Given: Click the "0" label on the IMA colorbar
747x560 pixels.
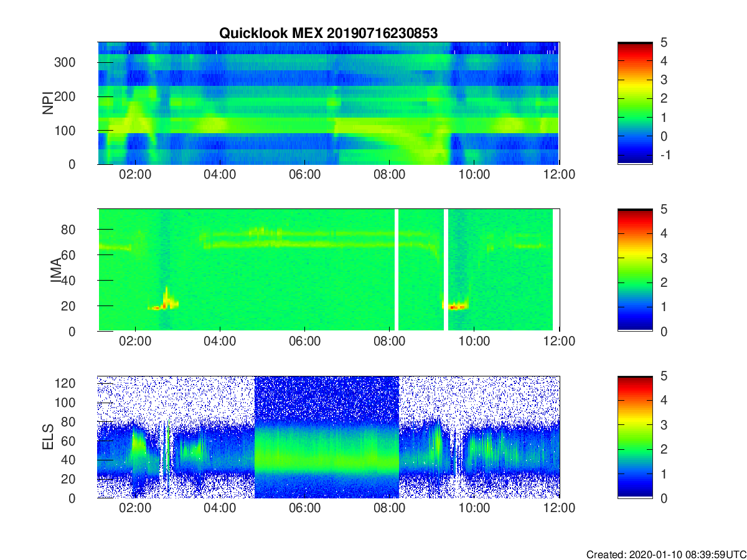Looking at the screenshot, I should click(663, 331).
